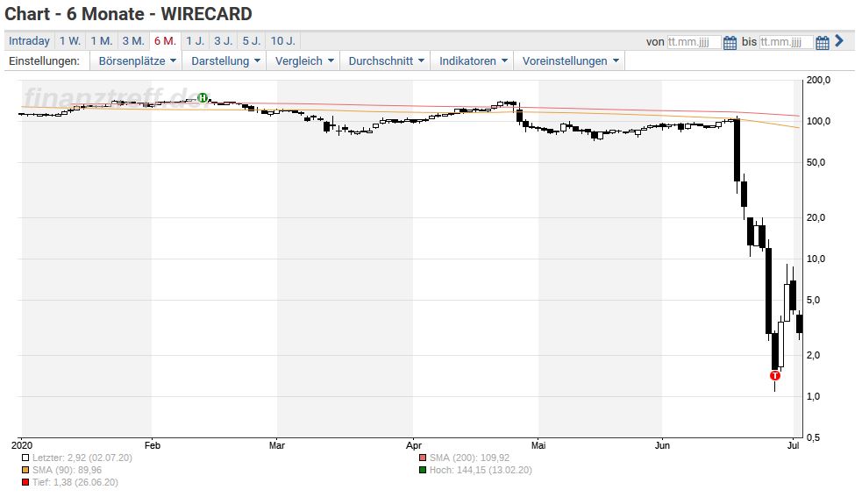Click the 'Mar' x-axis label

(x=276, y=445)
